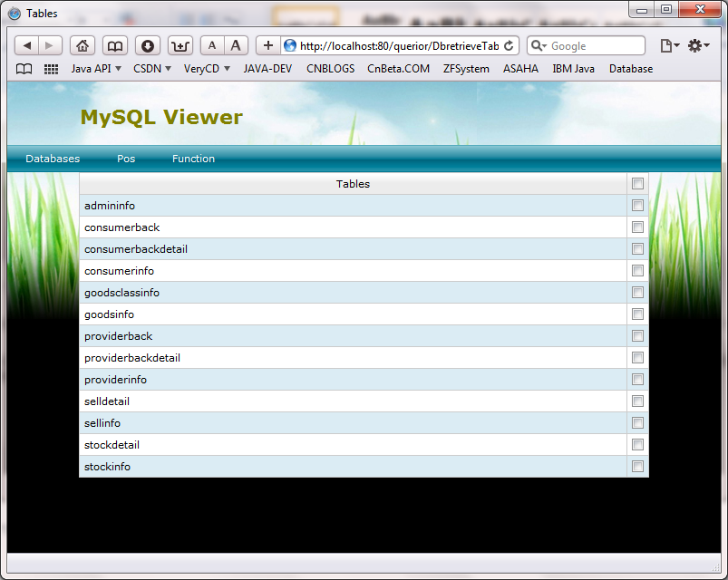Open the Databases menu item
728x580 pixels.
[53, 159]
